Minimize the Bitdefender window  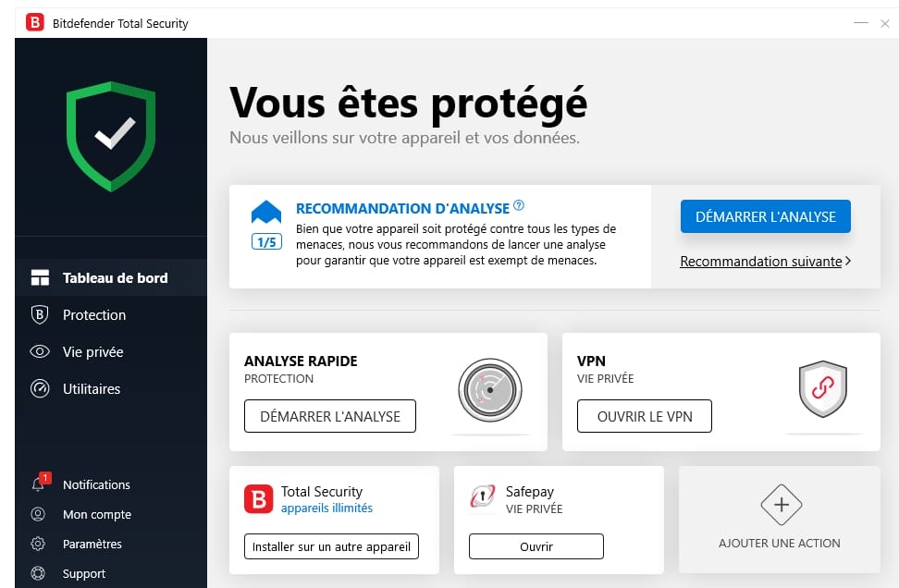pyautogui.click(x=860, y=23)
